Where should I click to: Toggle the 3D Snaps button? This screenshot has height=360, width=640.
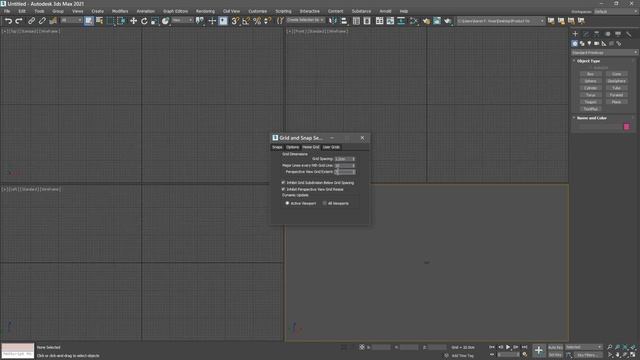point(235,21)
